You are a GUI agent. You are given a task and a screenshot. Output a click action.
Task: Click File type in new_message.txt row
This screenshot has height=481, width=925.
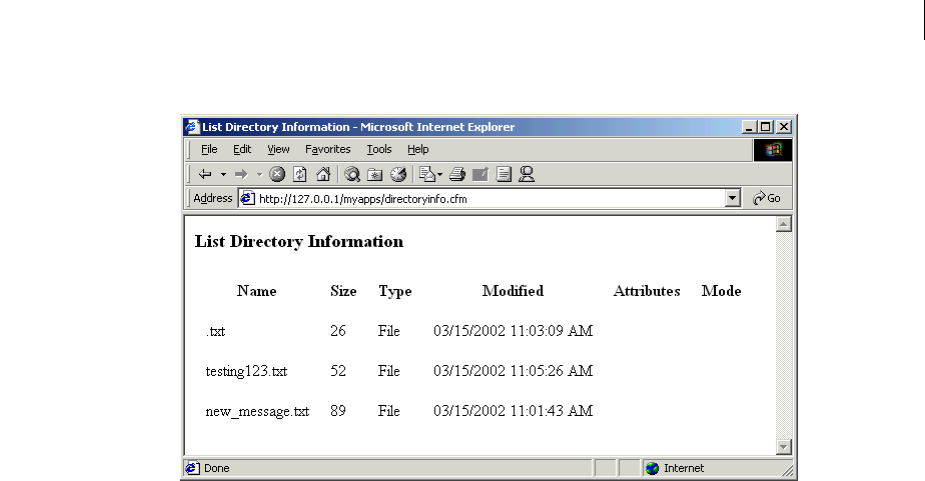pyautogui.click(x=389, y=411)
